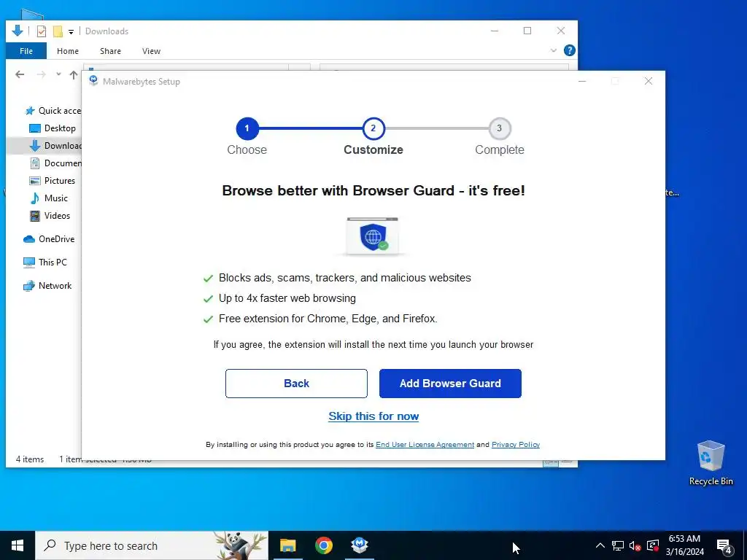Viewport: 747px width, 560px height.
Task: Click the New folder icon in Explorer title bar
Action: point(58,31)
